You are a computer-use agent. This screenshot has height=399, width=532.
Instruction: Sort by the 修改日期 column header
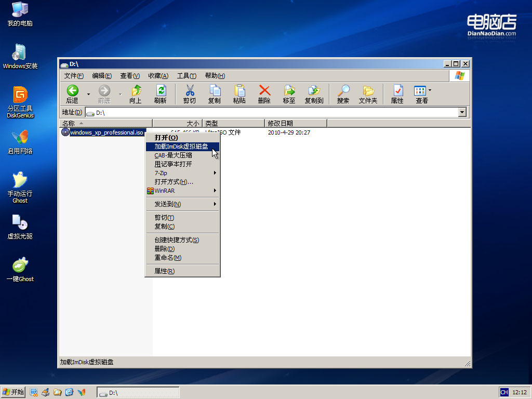295,123
